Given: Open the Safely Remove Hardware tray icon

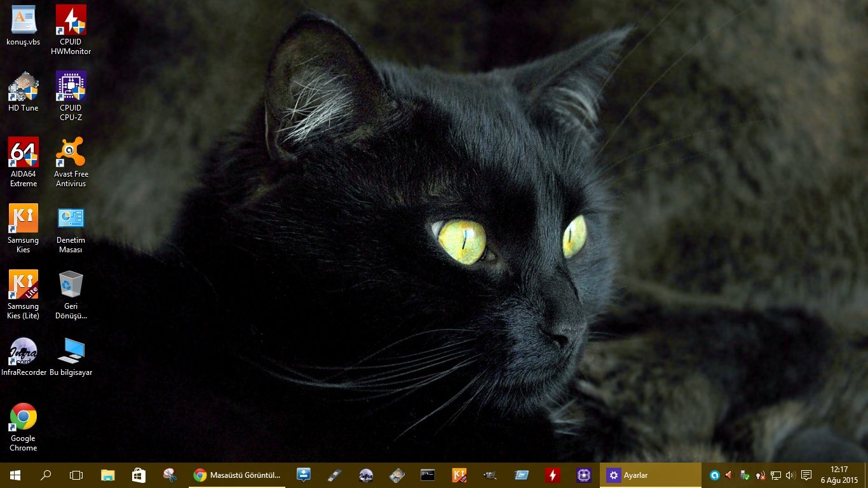Looking at the screenshot, I should (x=745, y=475).
